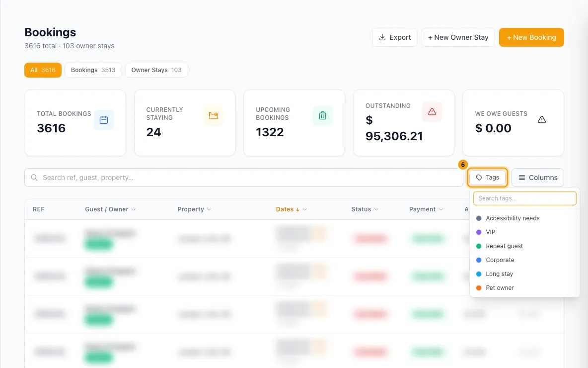This screenshot has height=368, width=588.
Task: Focus the Search tags input
Action: (524, 198)
